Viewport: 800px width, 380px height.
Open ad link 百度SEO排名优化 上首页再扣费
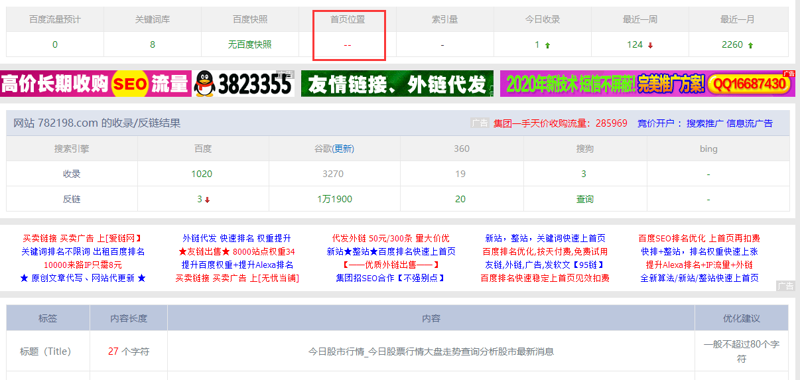coord(699,238)
